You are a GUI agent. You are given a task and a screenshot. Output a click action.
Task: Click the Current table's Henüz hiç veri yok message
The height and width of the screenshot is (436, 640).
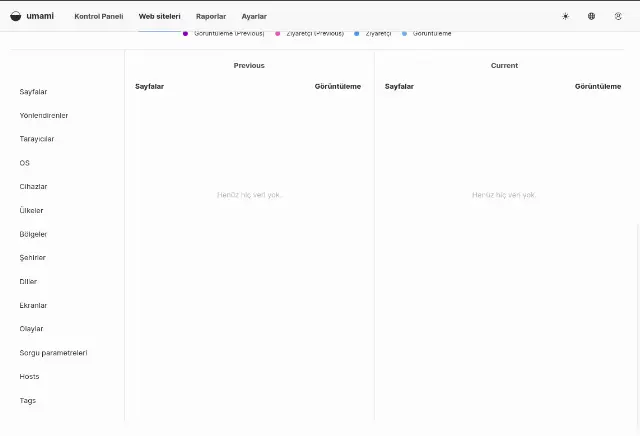(504, 195)
